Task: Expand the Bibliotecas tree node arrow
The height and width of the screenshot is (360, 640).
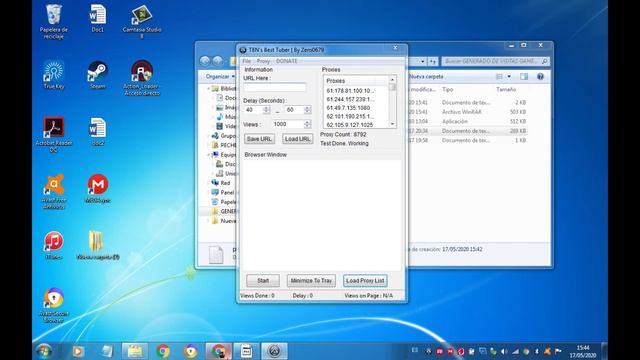Action: coord(209,89)
